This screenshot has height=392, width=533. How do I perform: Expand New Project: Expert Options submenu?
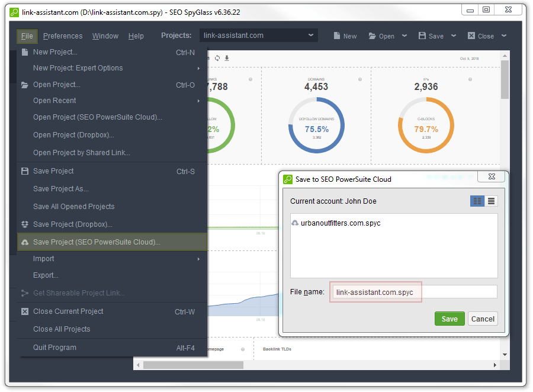[112, 68]
